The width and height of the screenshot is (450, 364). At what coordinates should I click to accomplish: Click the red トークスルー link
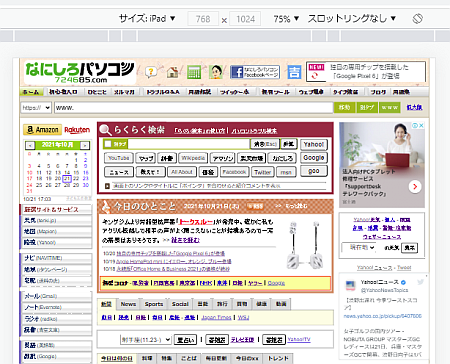pyautogui.click(x=196, y=222)
